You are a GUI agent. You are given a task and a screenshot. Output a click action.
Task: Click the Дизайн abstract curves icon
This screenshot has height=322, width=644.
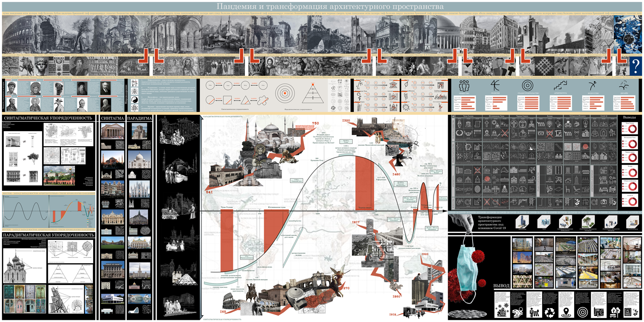click(x=624, y=85)
